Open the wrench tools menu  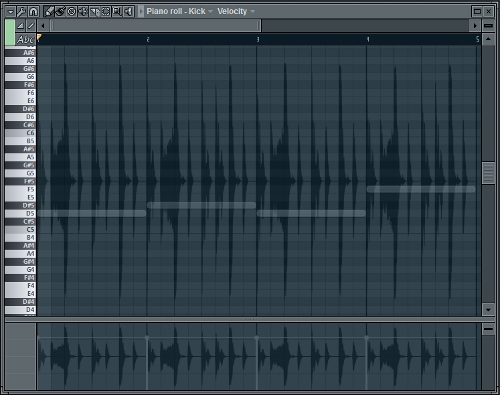(22, 12)
